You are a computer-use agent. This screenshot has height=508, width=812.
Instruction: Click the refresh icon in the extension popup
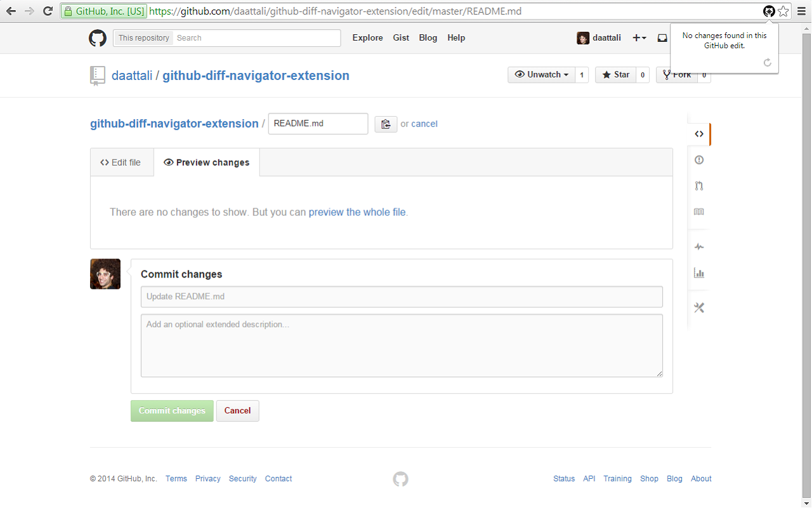click(767, 62)
